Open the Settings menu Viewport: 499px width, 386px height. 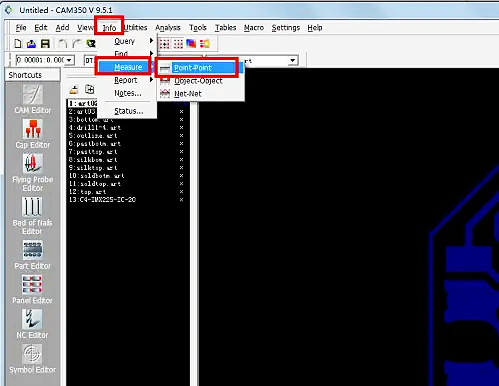[286, 28]
